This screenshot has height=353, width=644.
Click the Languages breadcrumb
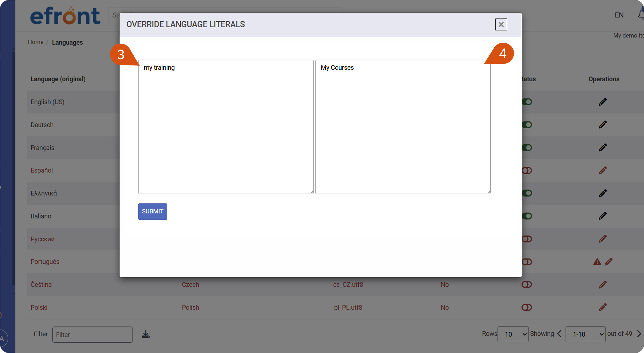point(67,43)
